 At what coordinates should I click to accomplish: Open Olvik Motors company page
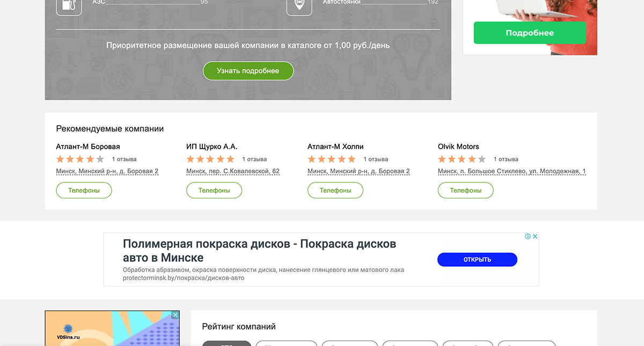click(458, 146)
